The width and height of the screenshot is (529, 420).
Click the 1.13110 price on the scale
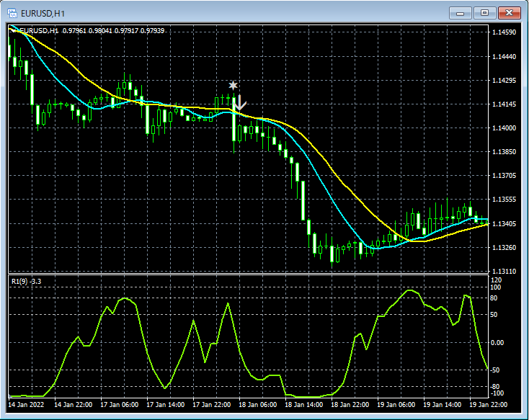[x=503, y=271]
